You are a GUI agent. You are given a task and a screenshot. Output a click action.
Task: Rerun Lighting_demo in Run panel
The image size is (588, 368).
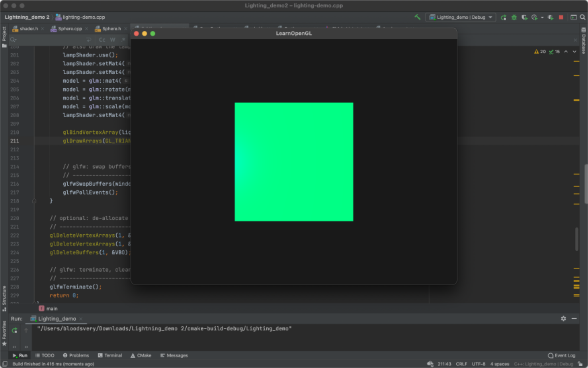click(x=15, y=330)
